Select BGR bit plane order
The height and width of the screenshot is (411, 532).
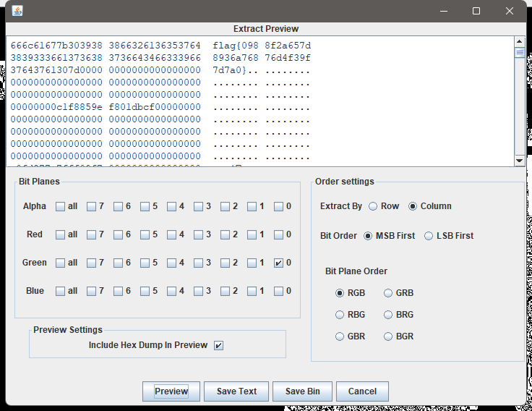pyautogui.click(x=389, y=336)
